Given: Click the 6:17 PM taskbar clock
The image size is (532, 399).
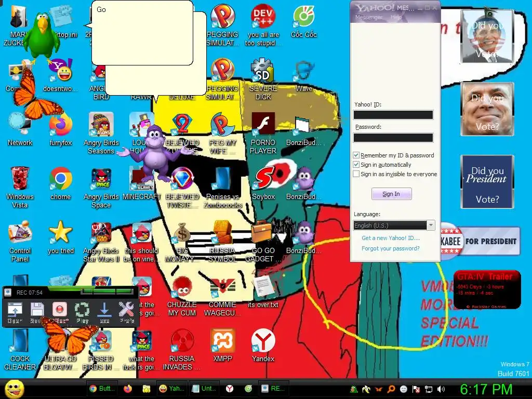Looking at the screenshot, I should point(486,389).
